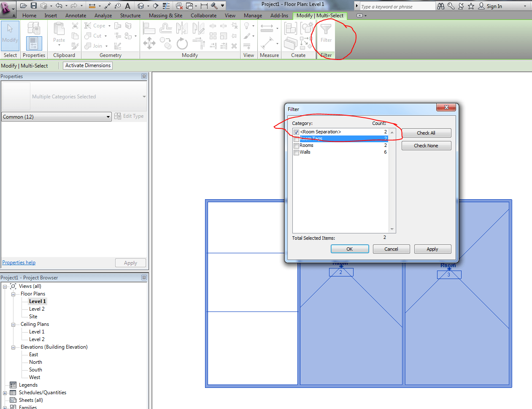This screenshot has height=409, width=532.
Task: Click the Open folder icon in quick access
Action: coord(24,6)
